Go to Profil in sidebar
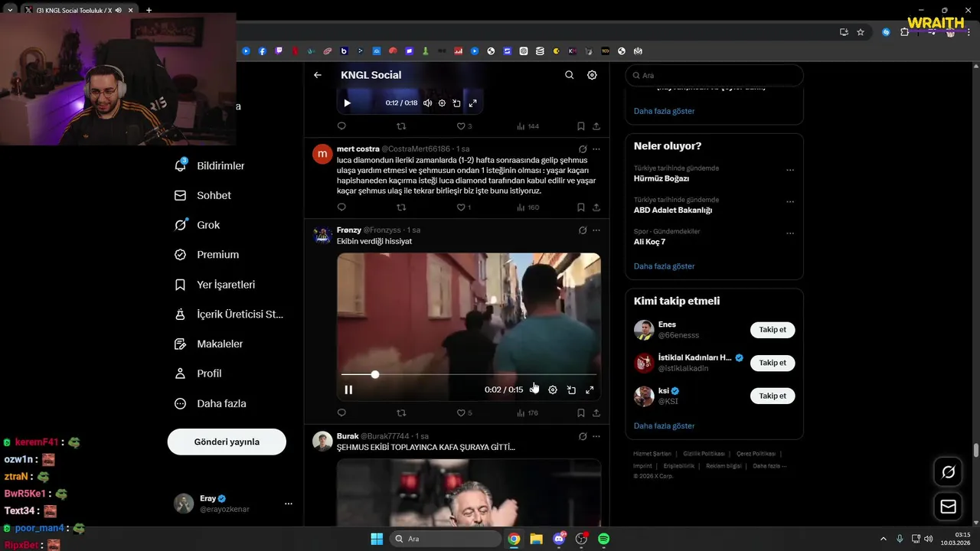Viewport: 980px width, 551px height. tap(198, 373)
